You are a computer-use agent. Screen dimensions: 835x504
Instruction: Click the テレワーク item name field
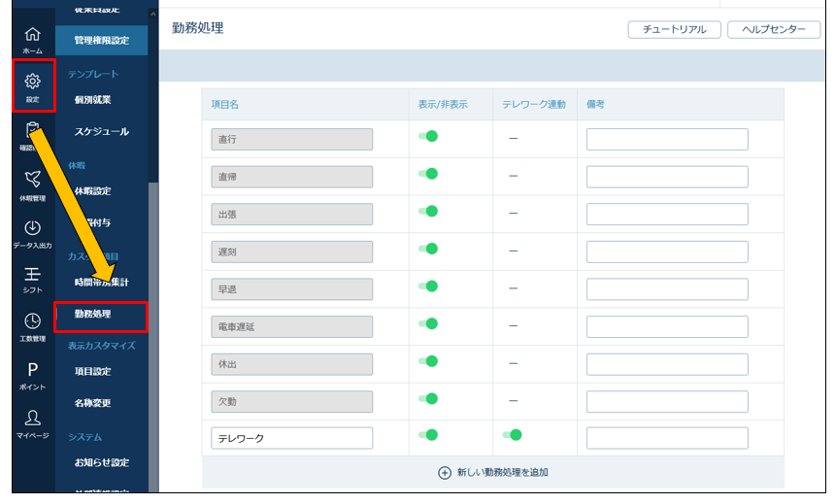pos(292,438)
